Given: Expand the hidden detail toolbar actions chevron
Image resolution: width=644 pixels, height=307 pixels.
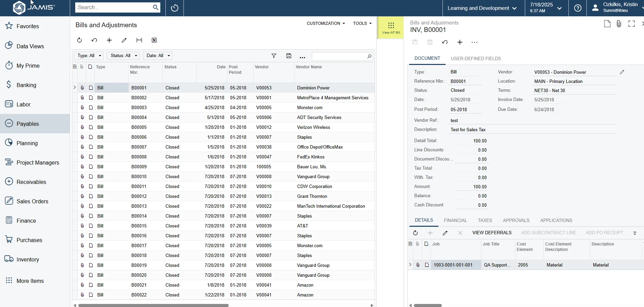Looking at the screenshot, I should (x=635, y=233).
